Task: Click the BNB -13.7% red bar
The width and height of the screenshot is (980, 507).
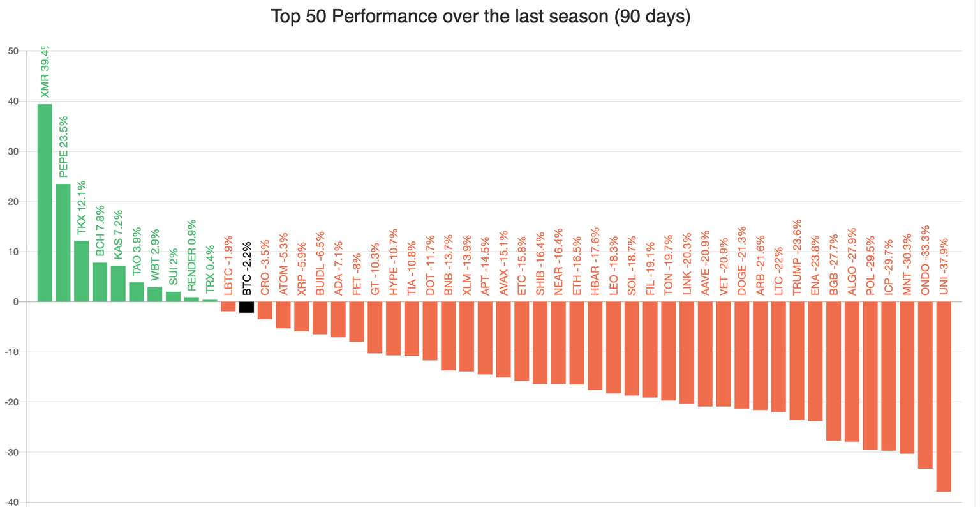Action: [x=449, y=336]
